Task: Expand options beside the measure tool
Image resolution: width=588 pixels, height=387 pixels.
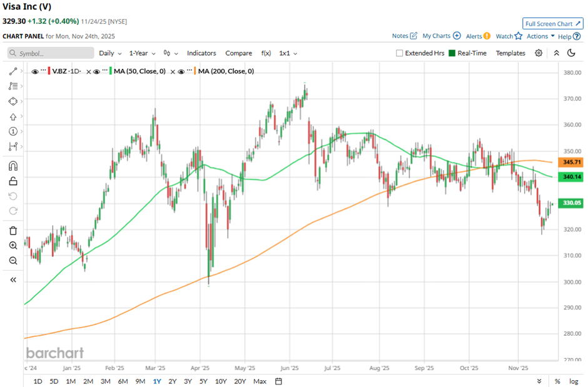Action: pyautogui.click(x=21, y=146)
